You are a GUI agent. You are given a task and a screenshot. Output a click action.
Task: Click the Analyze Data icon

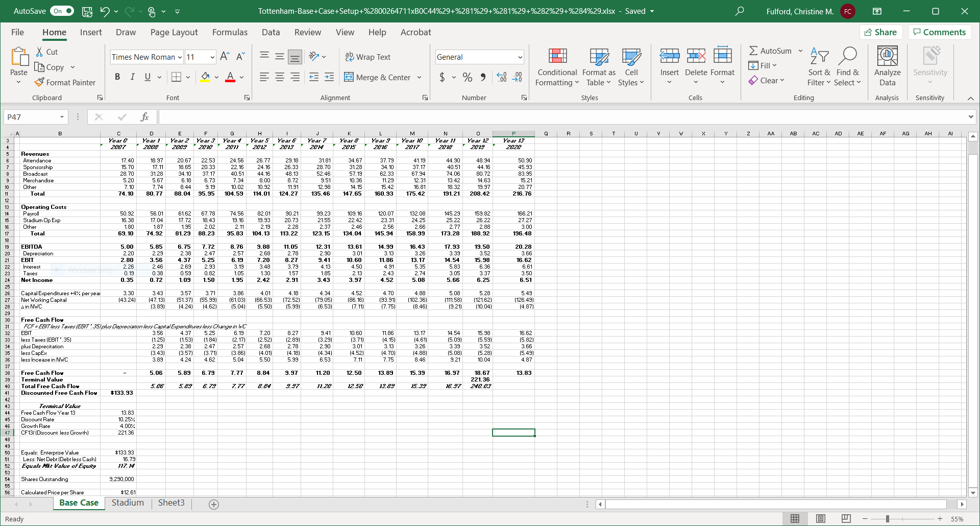[x=887, y=66]
